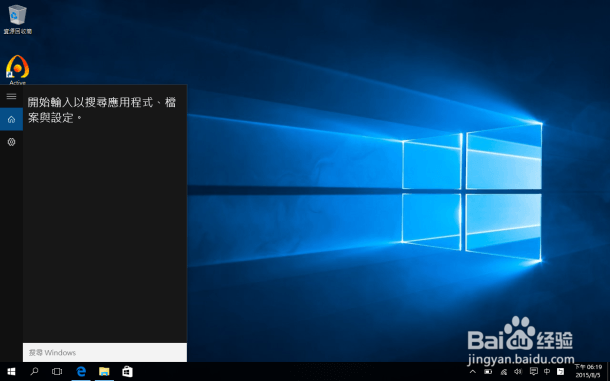
Task: Open the clock showing 06:19
Action: coord(588,371)
